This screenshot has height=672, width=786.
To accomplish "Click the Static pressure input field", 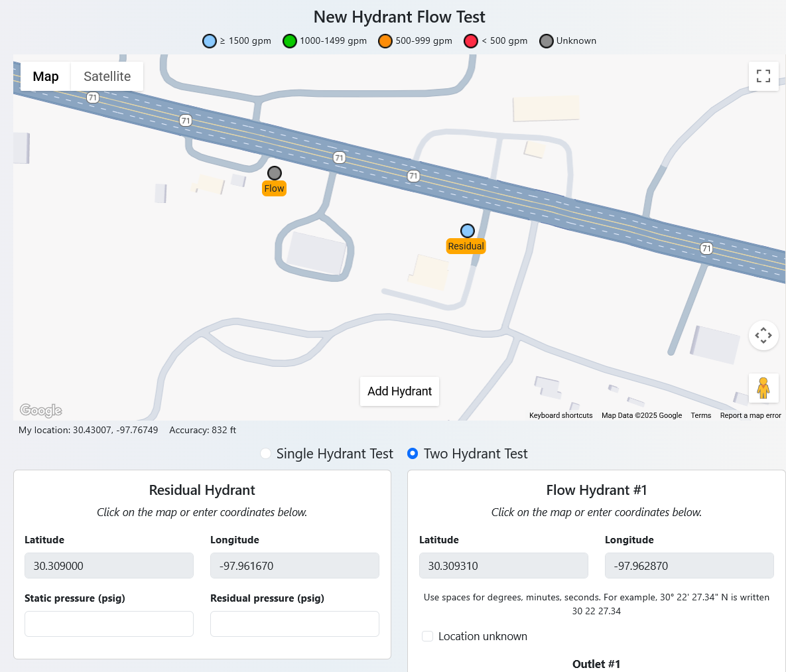I will (109, 624).
